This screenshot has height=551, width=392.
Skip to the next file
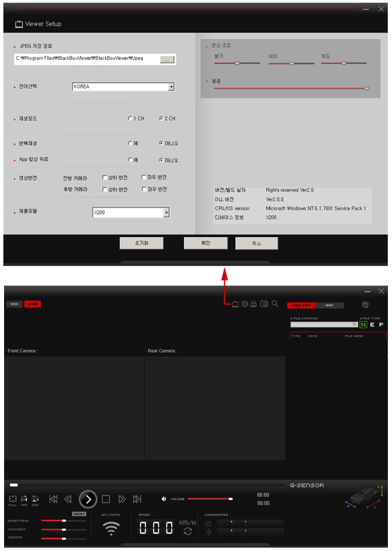click(x=137, y=499)
